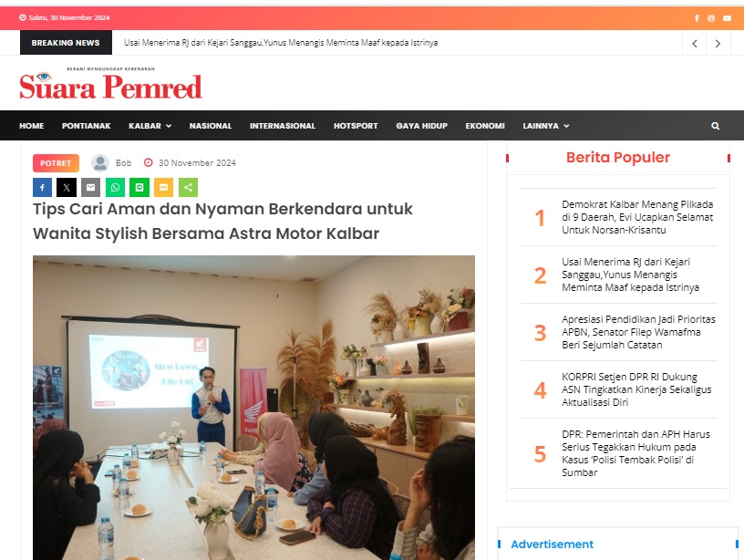Open the PONTIANAK menu item
The image size is (744, 560).
point(86,126)
